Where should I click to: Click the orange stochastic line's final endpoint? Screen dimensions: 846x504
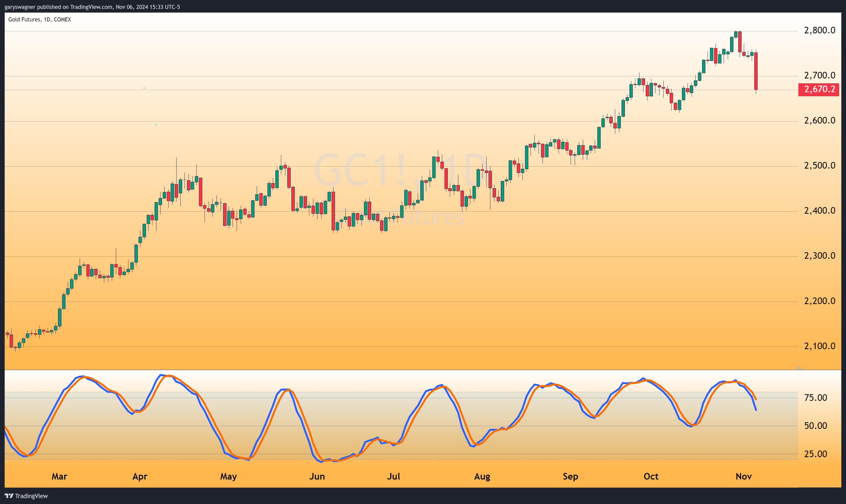coord(756,399)
